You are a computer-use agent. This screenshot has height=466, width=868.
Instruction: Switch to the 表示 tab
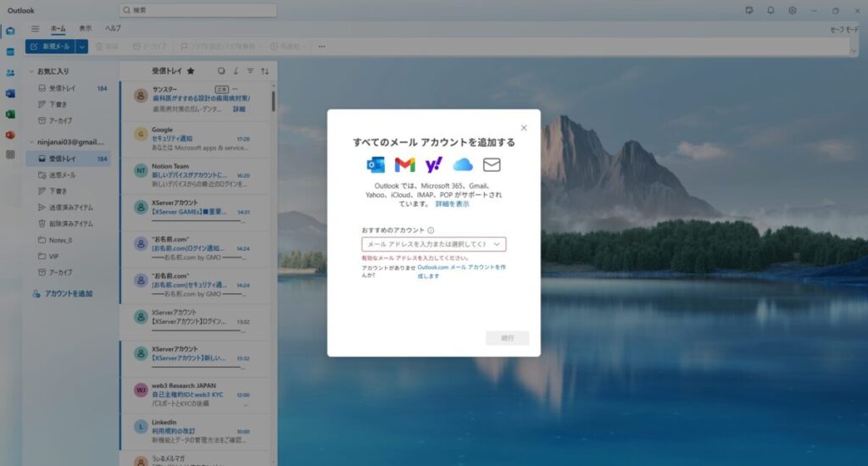[86, 28]
